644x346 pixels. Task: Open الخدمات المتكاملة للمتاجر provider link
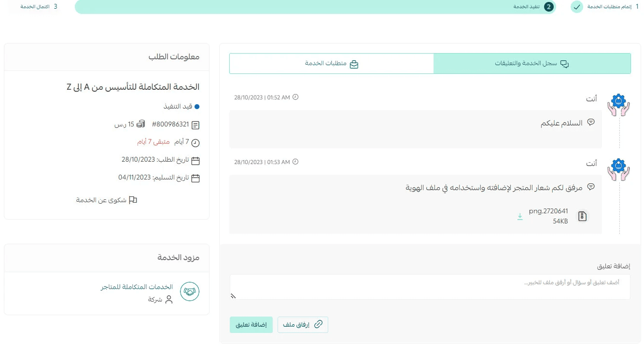tap(137, 287)
